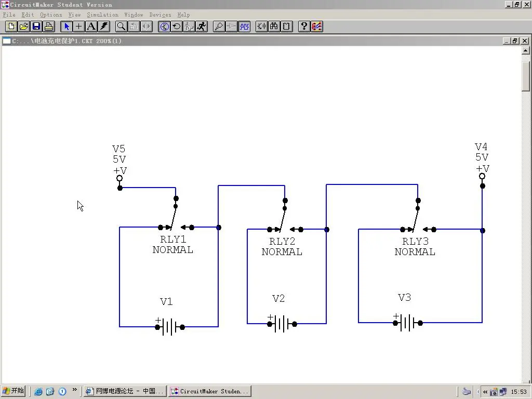Click the RLY3 NORMAL label

click(x=415, y=247)
